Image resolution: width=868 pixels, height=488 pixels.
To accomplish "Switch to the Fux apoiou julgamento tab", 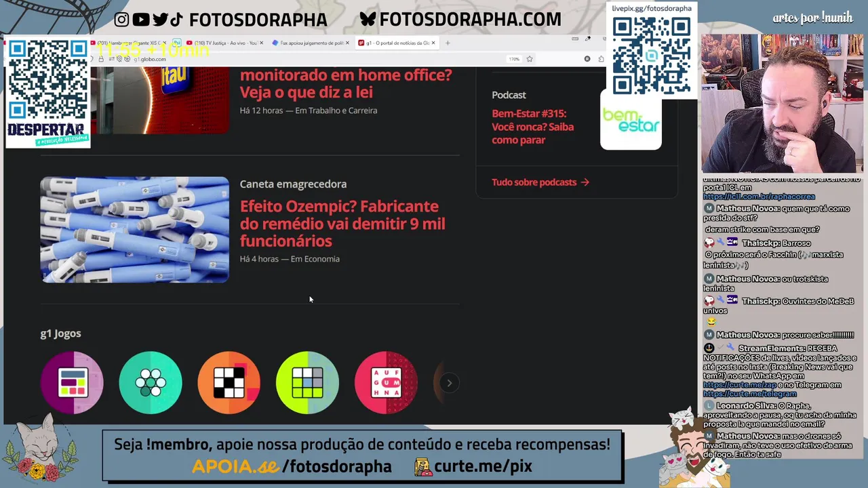I will (311, 43).
